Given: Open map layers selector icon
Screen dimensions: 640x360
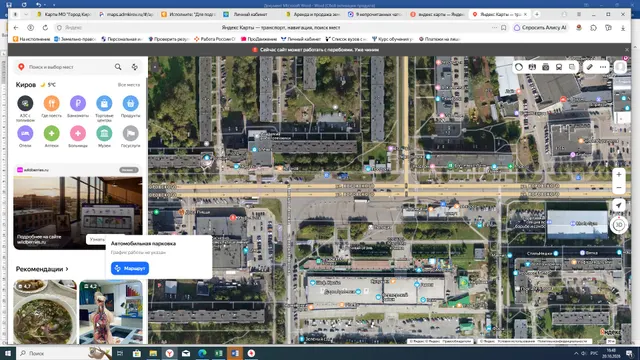Looking at the screenshot, I should pyautogui.click(x=572, y=67).
